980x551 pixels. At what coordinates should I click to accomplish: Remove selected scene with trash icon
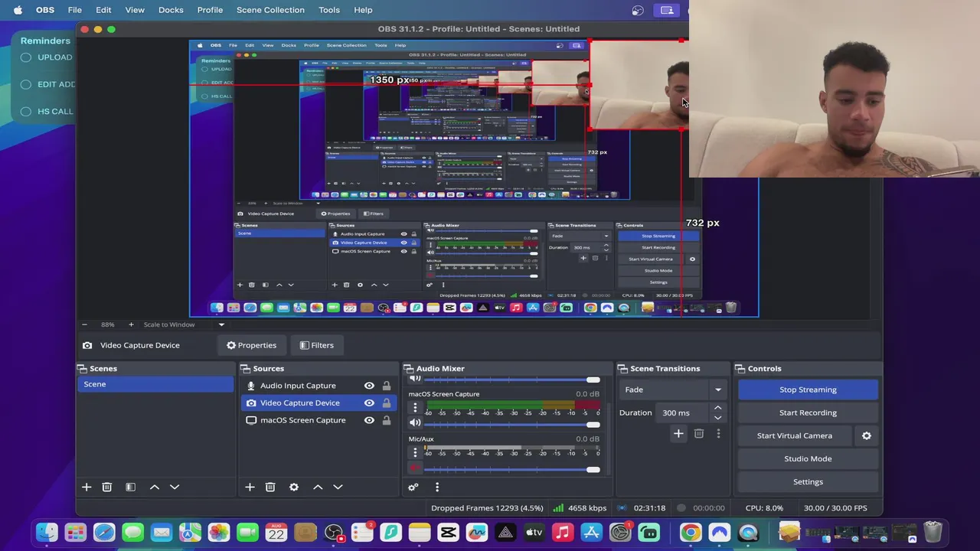pos(107,487)
